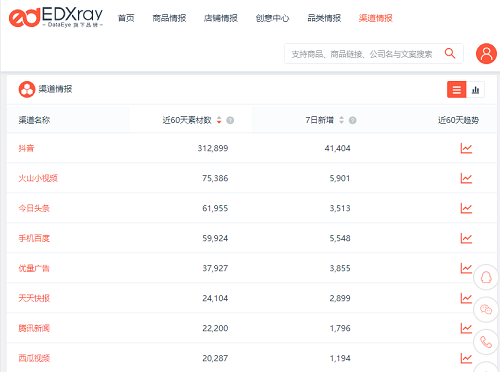This screenshot has width=500, height=372.
Task: Sort by 近60天素材数 column
Action: coord(219,120)
